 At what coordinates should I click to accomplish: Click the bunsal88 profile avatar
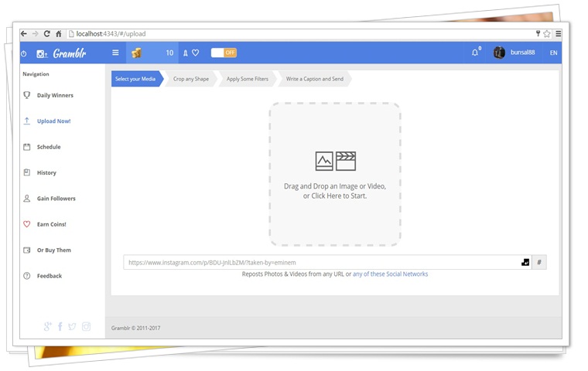499,53
